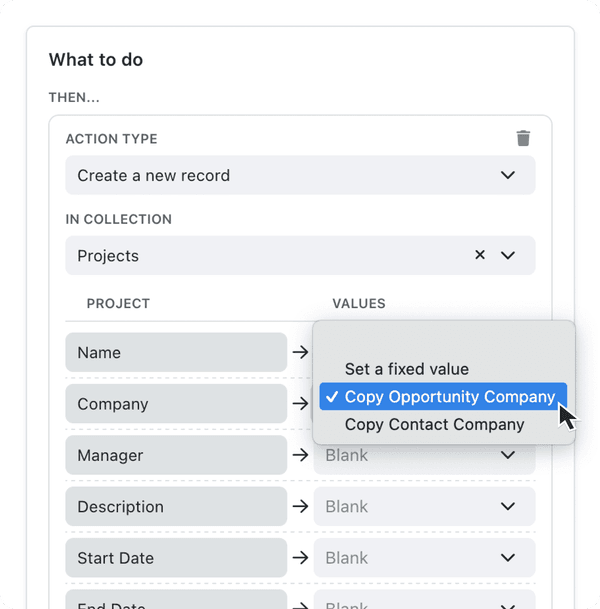Click the Company field label
Image resolution: width=600 pixels, height=609 pixels.
pos(176,404)
